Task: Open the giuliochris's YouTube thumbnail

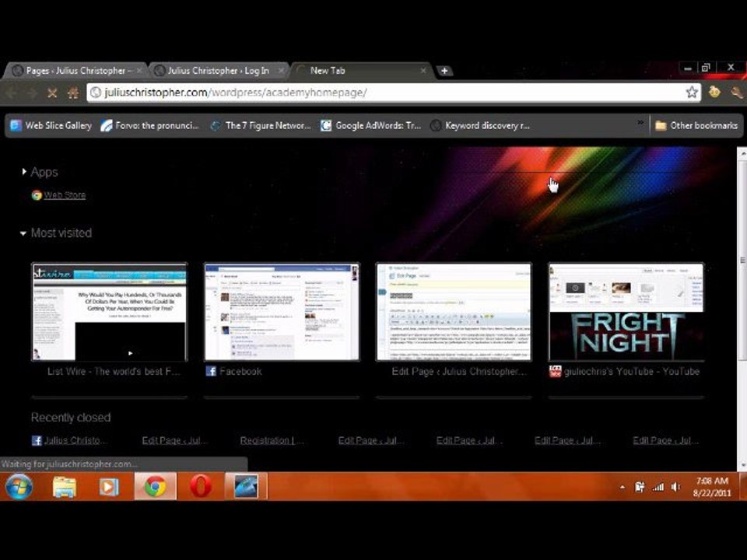Action: click(x=626, y=312)
